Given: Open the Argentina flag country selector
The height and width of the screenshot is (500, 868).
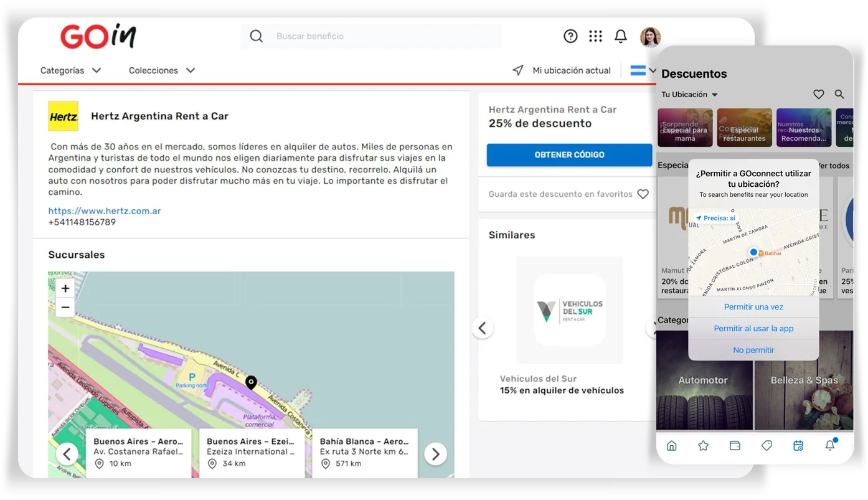Looking at the screenshot, I should 643,70.
